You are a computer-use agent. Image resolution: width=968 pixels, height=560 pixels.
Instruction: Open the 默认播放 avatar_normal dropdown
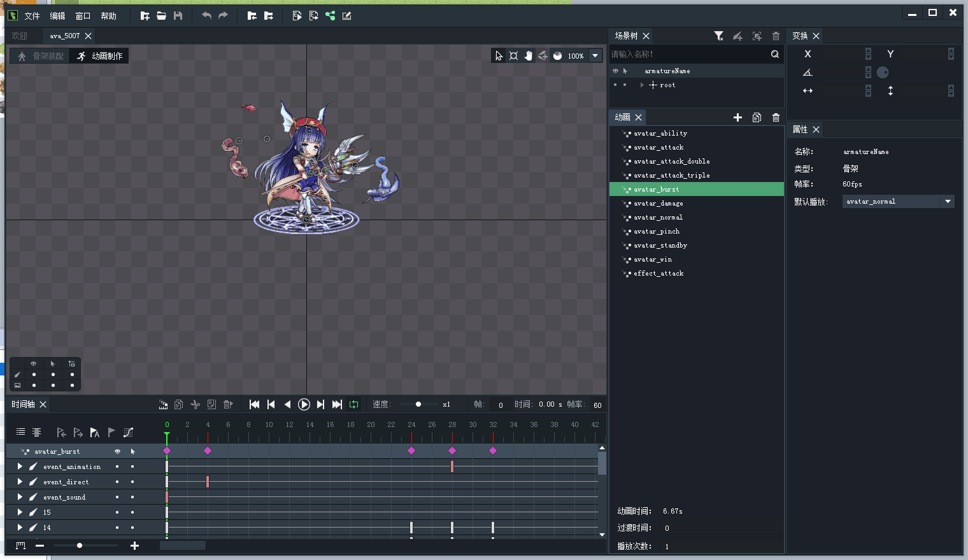(899, 202)
